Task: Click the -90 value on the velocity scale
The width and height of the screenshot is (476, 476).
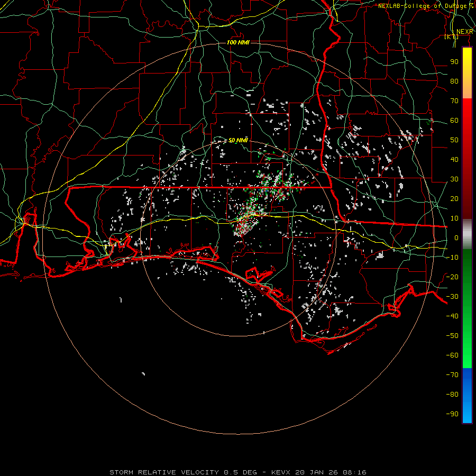Action: click(452, 414)
